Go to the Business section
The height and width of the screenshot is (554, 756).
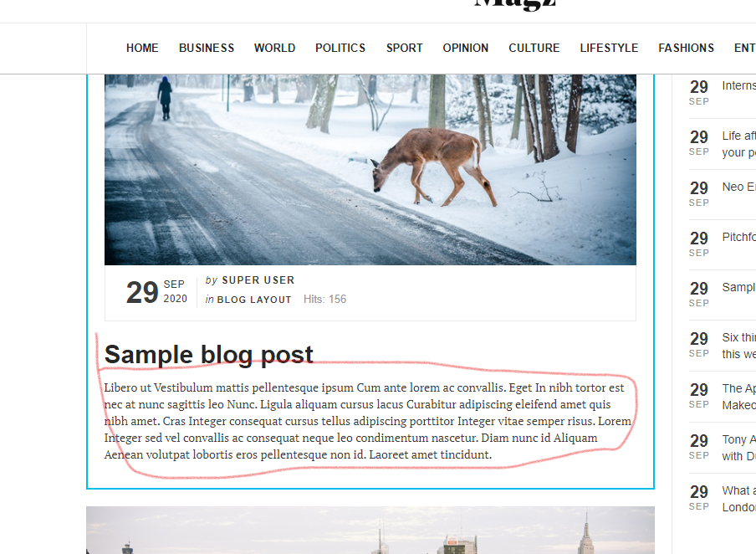[x=207, y=49]
